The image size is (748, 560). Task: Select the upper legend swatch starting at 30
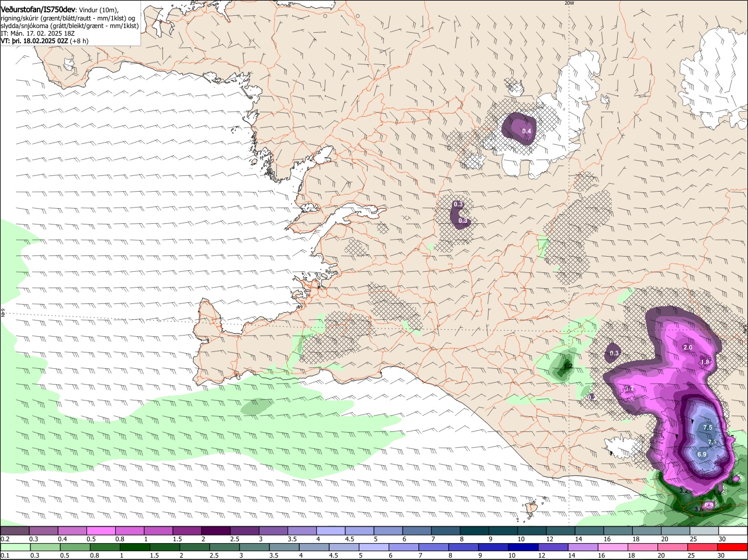[733, 530]
